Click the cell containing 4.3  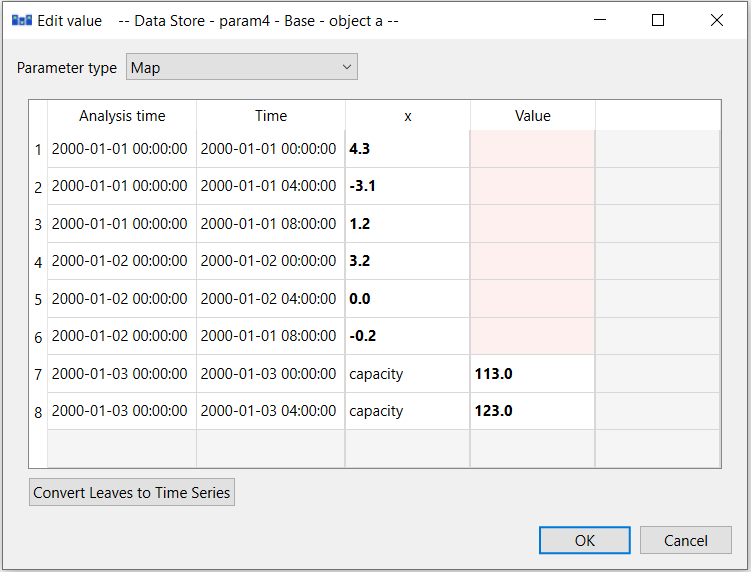[408, 149]
